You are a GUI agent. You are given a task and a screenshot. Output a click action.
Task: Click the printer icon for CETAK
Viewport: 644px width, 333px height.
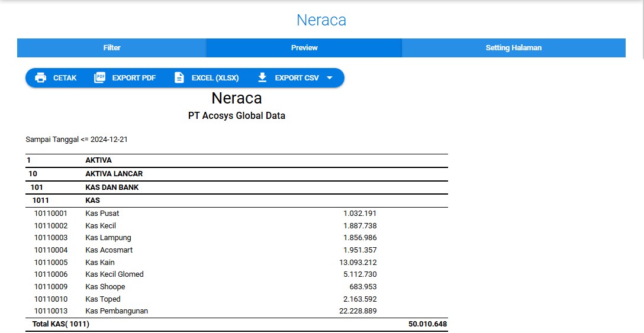click(x=41, y=78)
